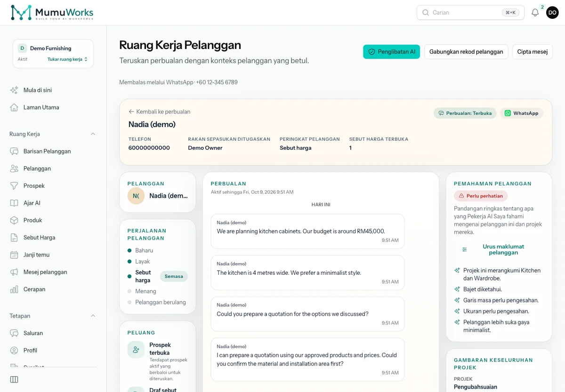Click sparkle icon beside Garis masa perlu pengesahan

pos(457,300)
